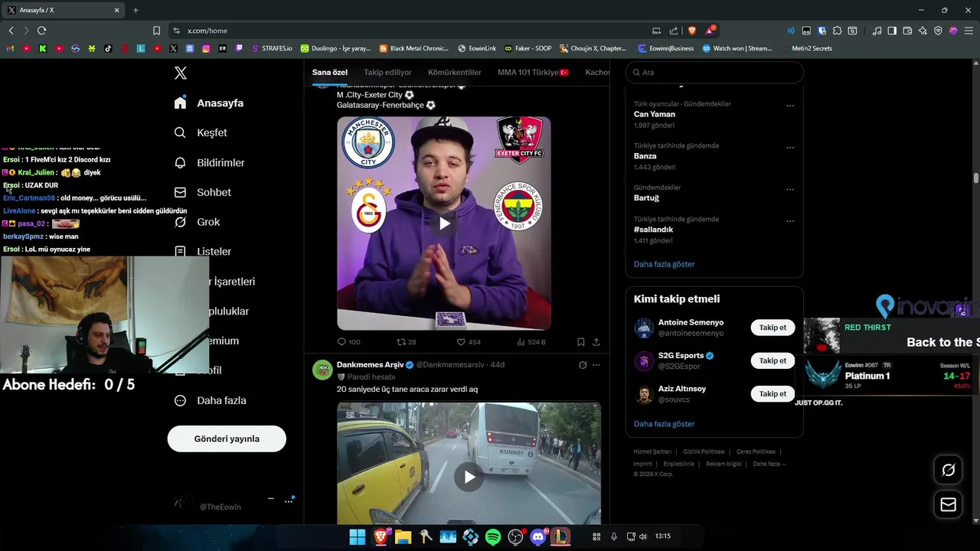Open Sohbet messages

pos(202,192)
